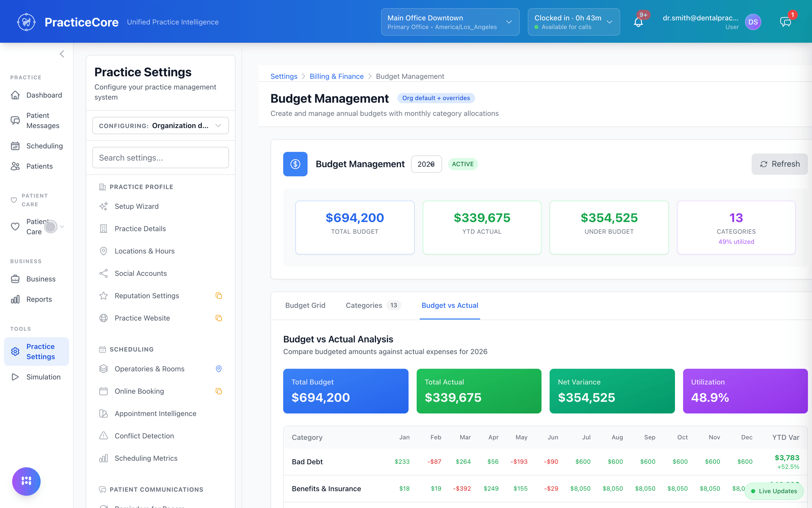Switch to the Budget Grid tab
The image size is (812, 508).
tap(305, 305)
